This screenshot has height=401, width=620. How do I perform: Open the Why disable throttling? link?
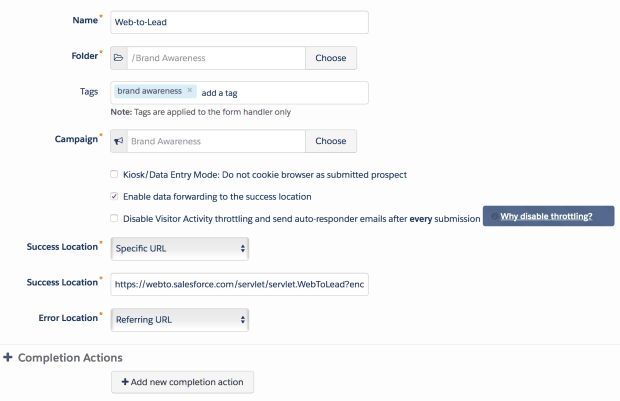click(546, 216)
